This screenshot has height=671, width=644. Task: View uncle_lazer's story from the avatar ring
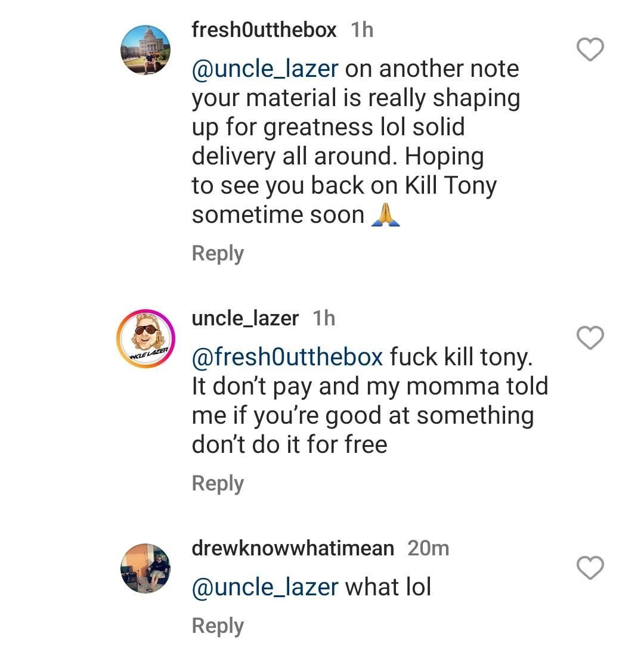point(145,338)
